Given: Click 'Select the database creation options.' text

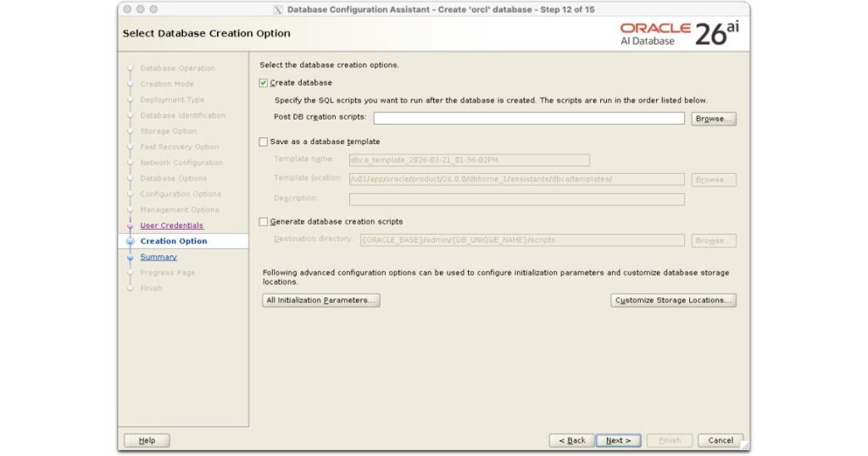Looking at the screenshot, I should point(329,64).
